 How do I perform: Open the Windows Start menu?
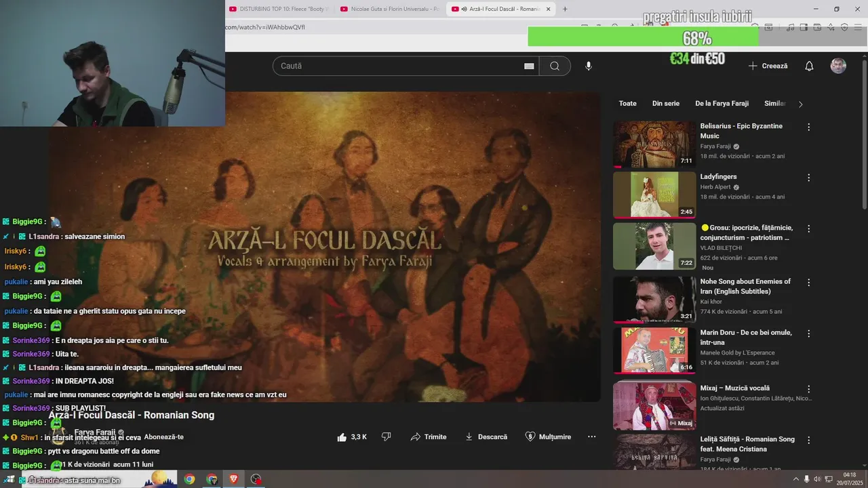[x=9, y=479]
